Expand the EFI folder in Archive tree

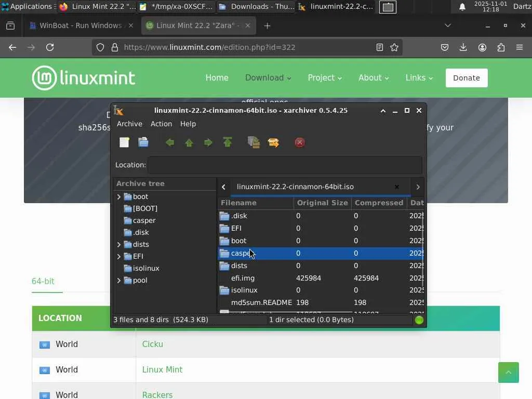(x=119, y=257)
